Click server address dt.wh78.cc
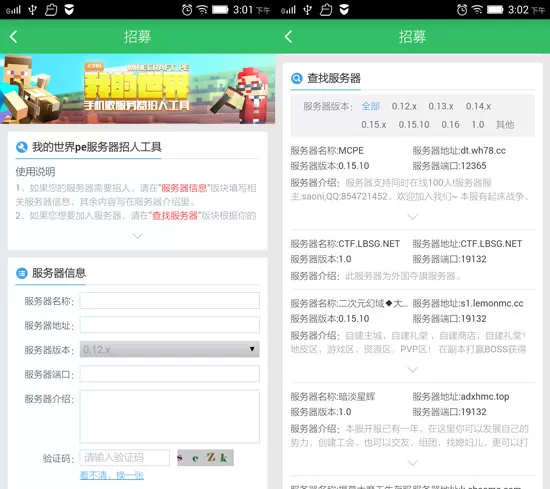 [x=483, y=150]
